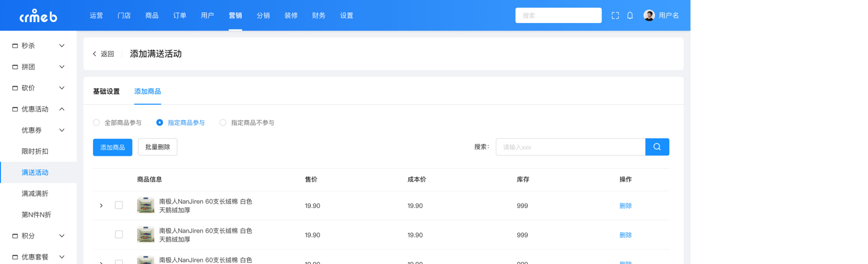Click the 拼团 menu box icon
The width and height of the screenshot is (868, 264).
[x=15, y=67]
